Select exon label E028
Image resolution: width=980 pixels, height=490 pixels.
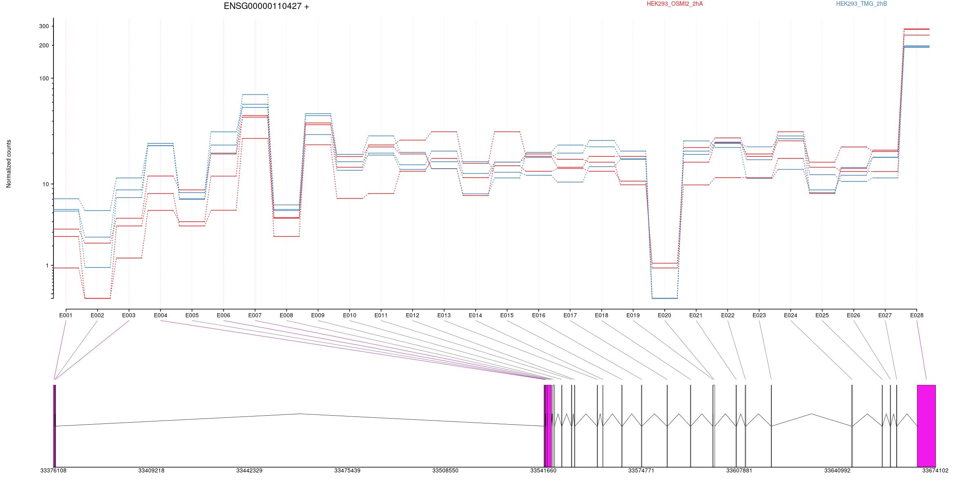pyautogui.click(x=917, y=315)
